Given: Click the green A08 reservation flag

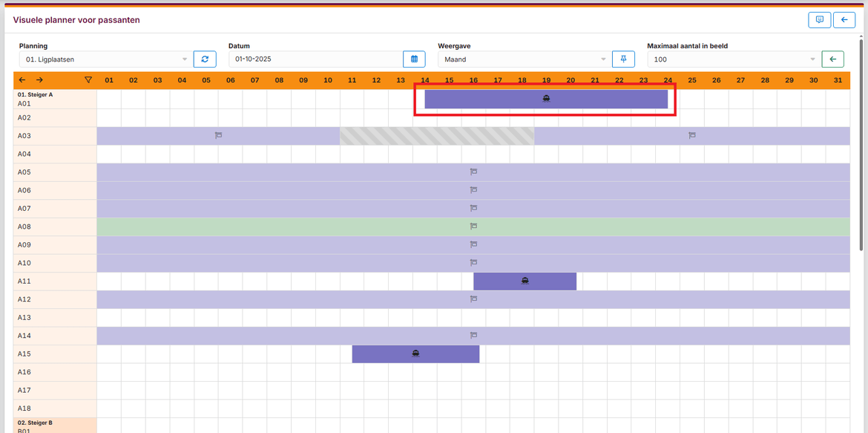Looking at the screenshot, I should [x=473, y=227].
